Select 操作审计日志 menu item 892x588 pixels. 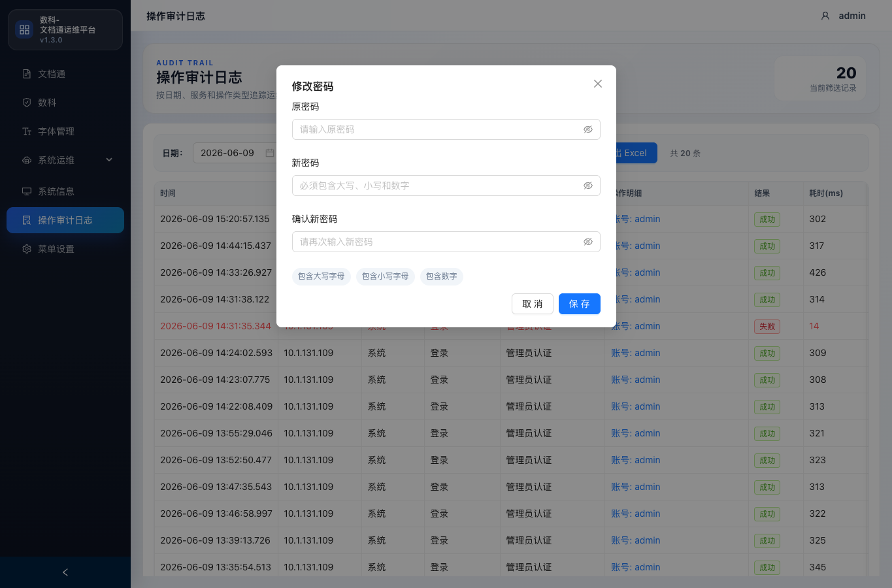(x=65, y=220)
